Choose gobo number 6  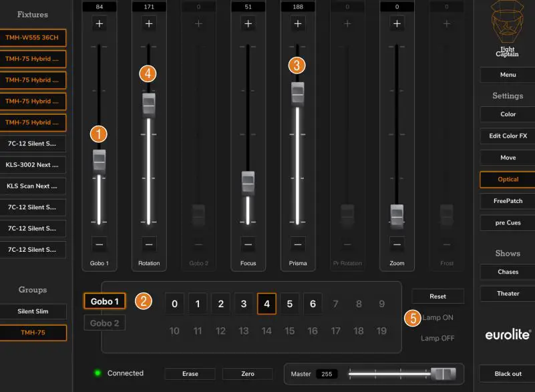pyautogui.click(x=313, y=304)
